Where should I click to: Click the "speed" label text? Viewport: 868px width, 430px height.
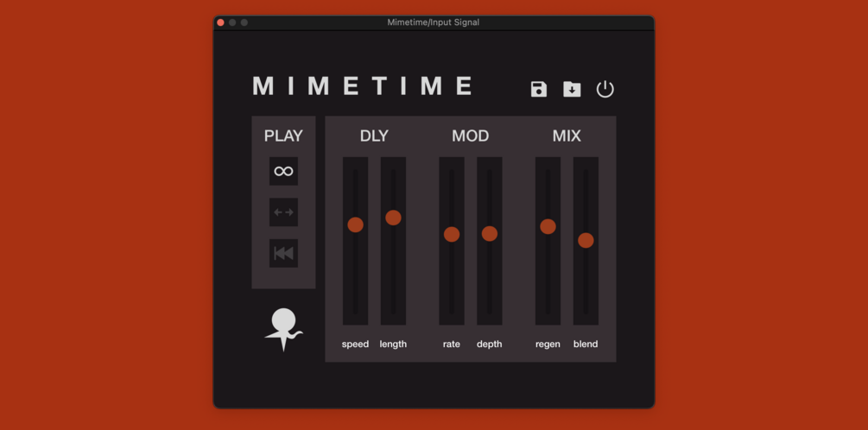(x=355, y=345)
